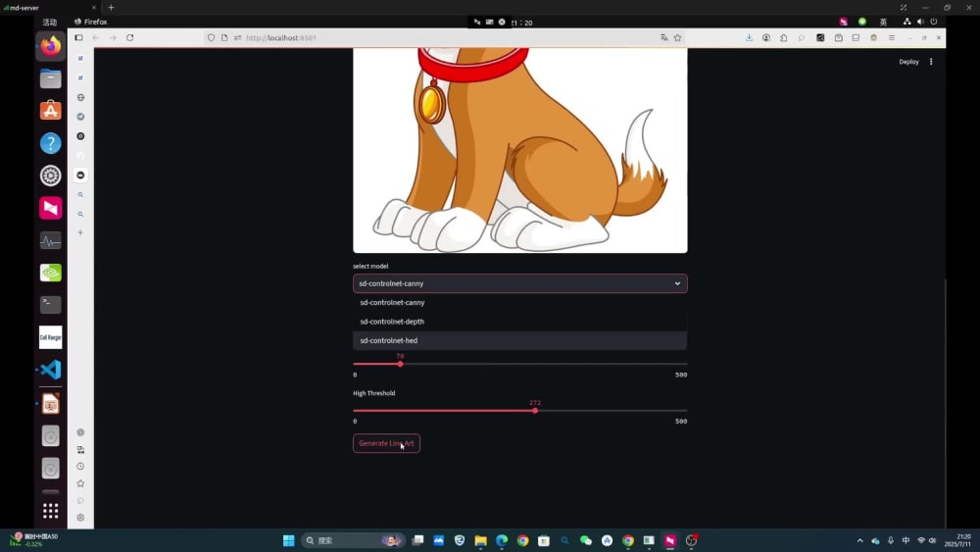Open WeChat from Windows taskbar
The image size is (980, 552).
coord(586,540)
